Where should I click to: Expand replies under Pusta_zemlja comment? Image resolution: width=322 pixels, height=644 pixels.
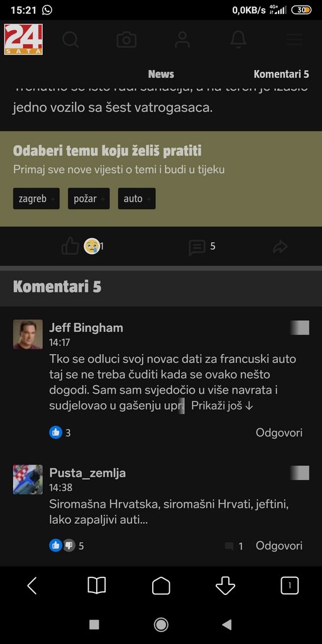234,546
